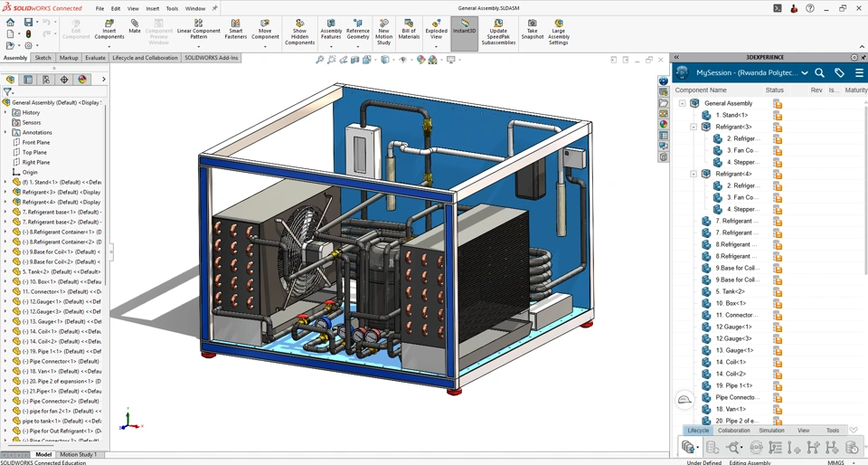Pin the menu bar with pushpin
This screenshot has height=465, width=868.
click(x=215, y=8)
